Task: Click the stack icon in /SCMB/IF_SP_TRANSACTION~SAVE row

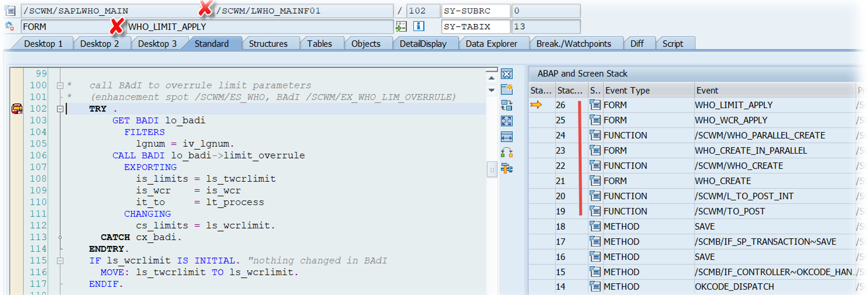Action: [x=594, y=241]
